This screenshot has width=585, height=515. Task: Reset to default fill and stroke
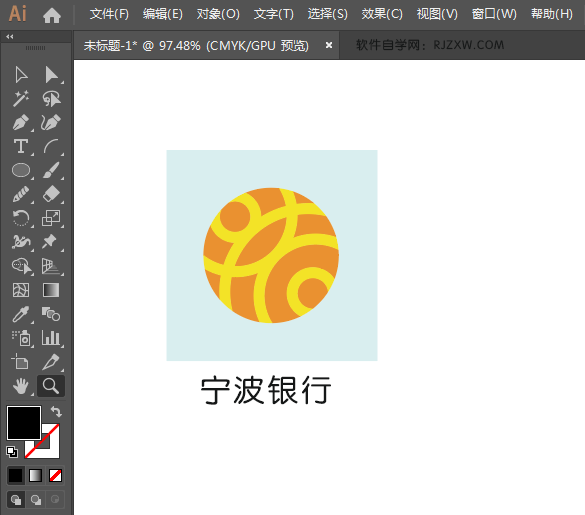tap(12, 452)
